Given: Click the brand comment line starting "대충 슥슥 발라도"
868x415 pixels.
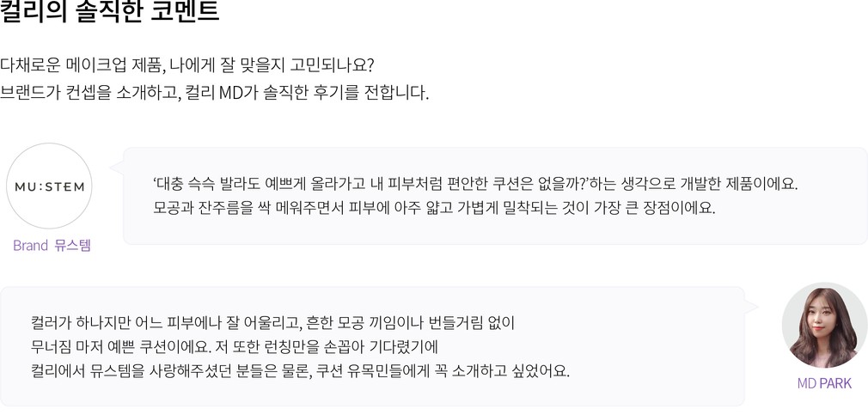Looking at the screenshot, I should [475, 184].
